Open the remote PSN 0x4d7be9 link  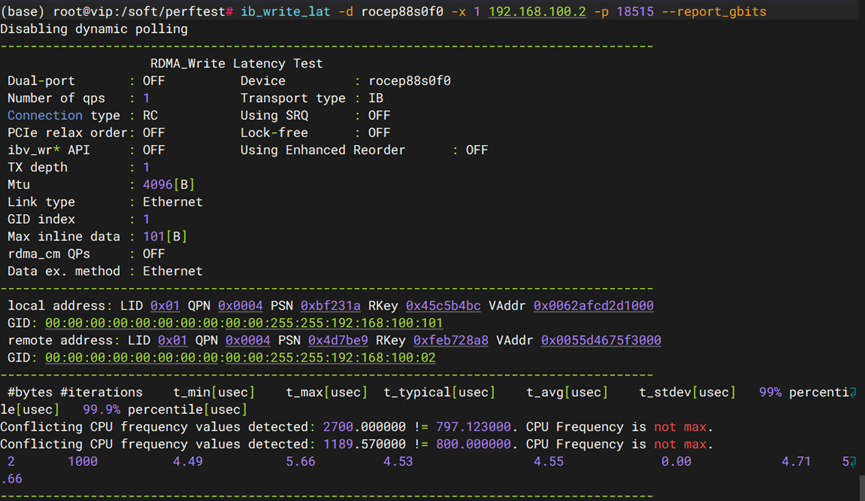(x=337, y=340)
